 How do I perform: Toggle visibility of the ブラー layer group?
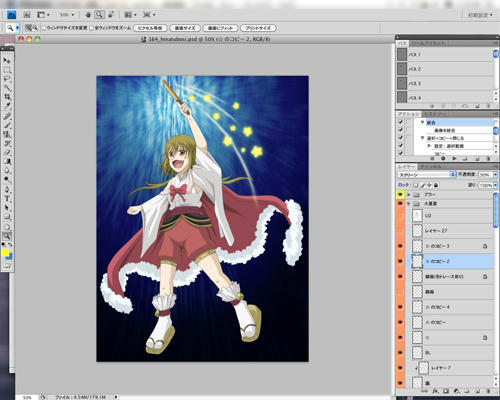point(400,194)
